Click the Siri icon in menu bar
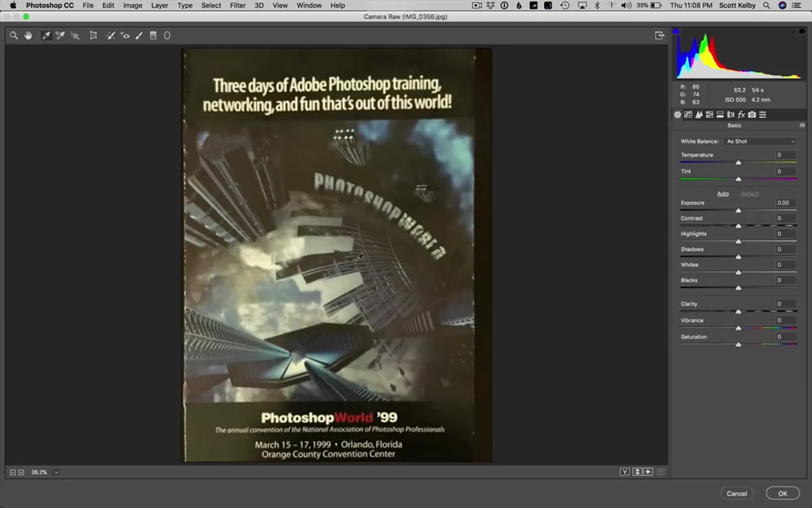 783,5
